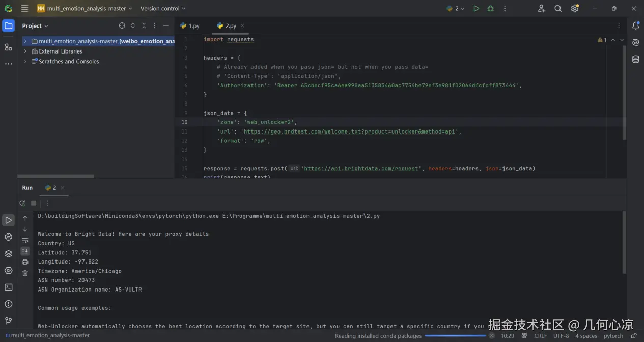
Task: Open the Git tool window icon
Action: pos(8,321)
